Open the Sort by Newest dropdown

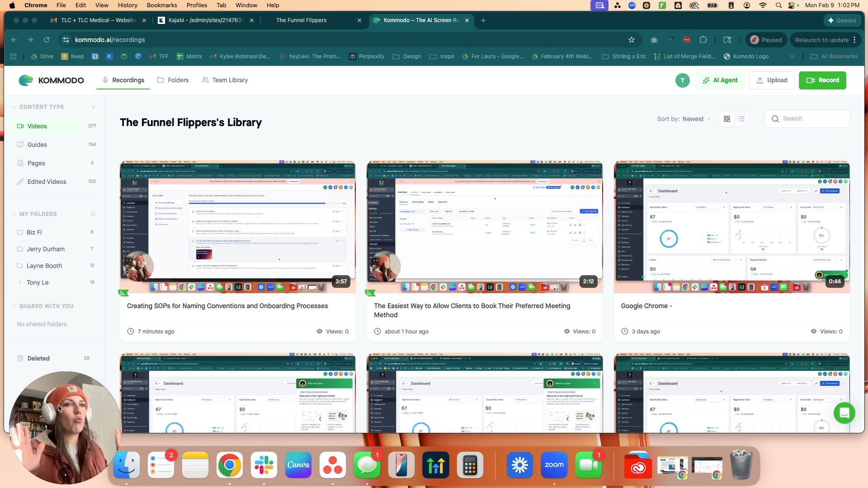[684, 119]
